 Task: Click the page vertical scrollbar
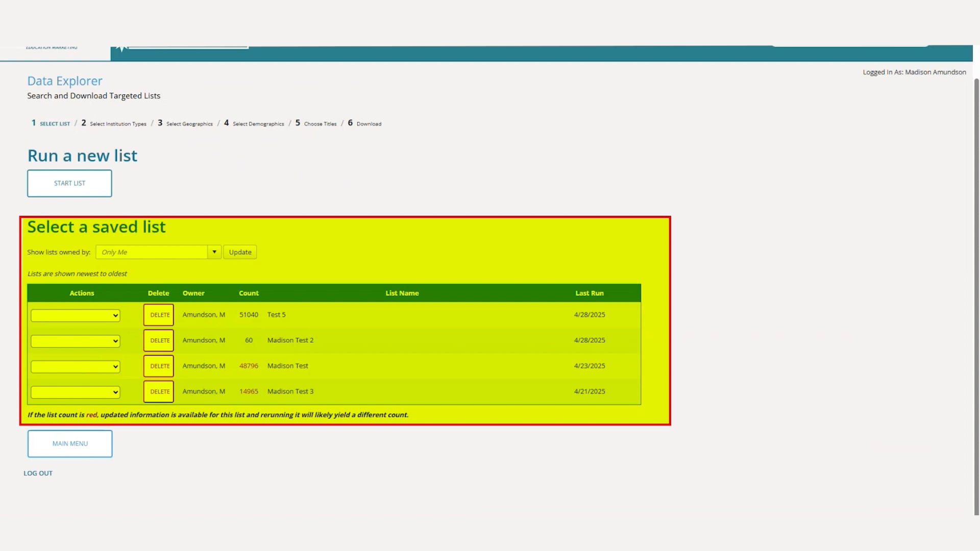click(x=976, y=296)
